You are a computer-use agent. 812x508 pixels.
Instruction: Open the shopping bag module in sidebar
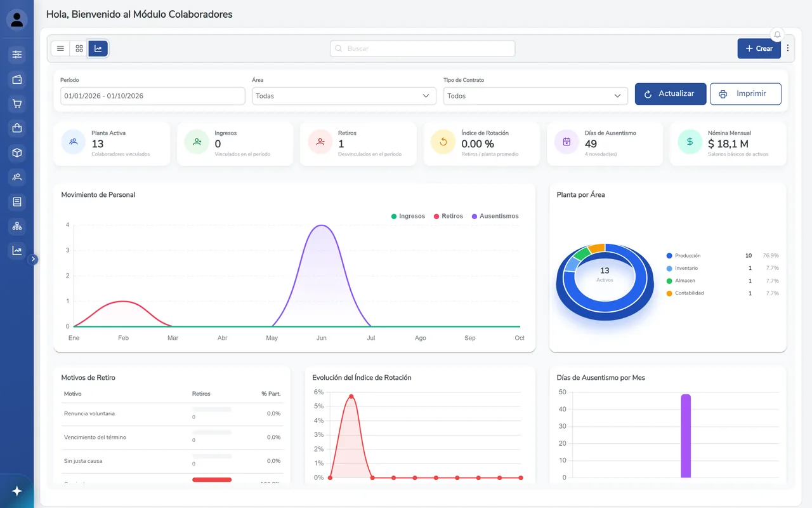click(17, 128)
